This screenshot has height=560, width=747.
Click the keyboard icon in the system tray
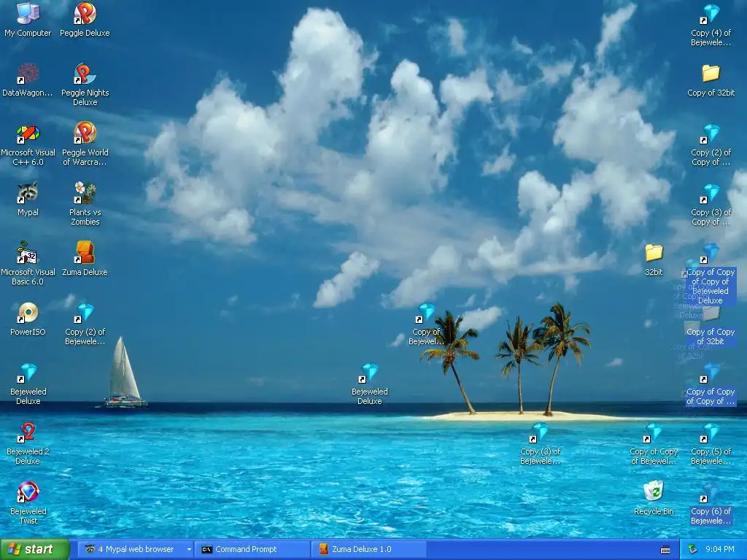pyautogui.click(x=665, y=550)
